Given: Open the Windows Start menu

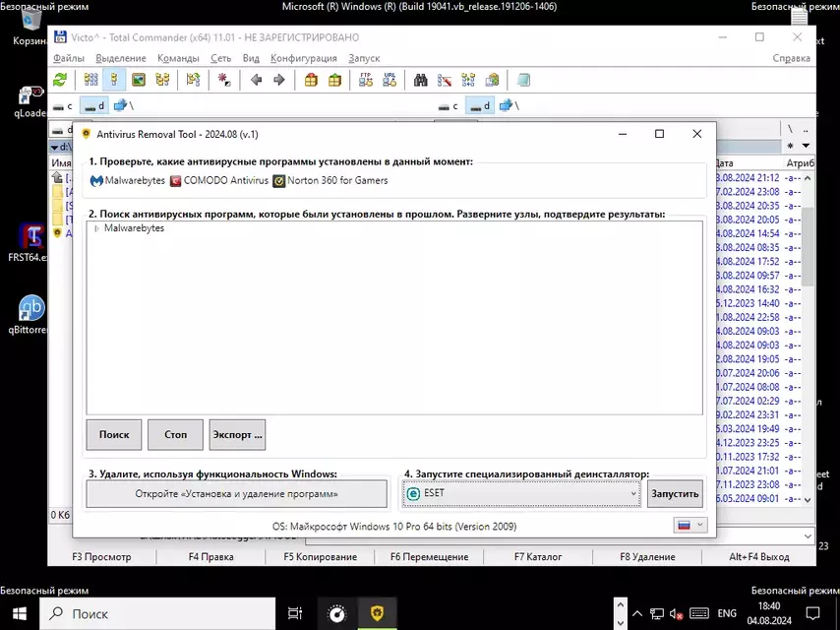Looking at the screenshot, I should (20, 613).
